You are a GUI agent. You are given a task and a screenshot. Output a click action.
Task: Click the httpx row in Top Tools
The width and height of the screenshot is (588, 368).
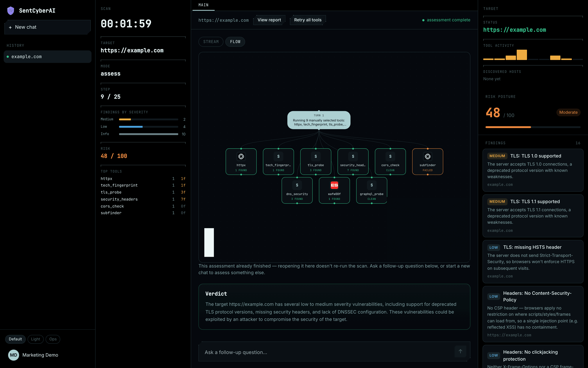pyautogui.click(x=143, y=179)
